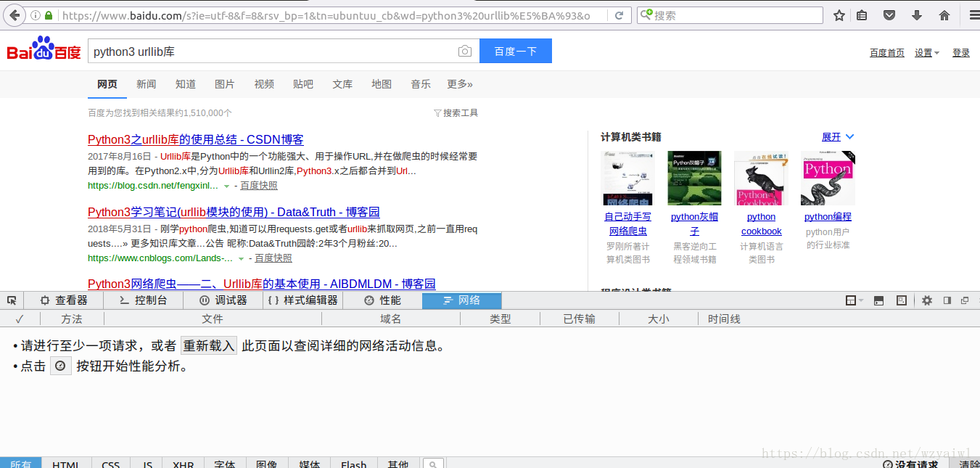
Task: Switch to the 视频 videos tab
Action: pyautogui.click(x=264, y=84)
